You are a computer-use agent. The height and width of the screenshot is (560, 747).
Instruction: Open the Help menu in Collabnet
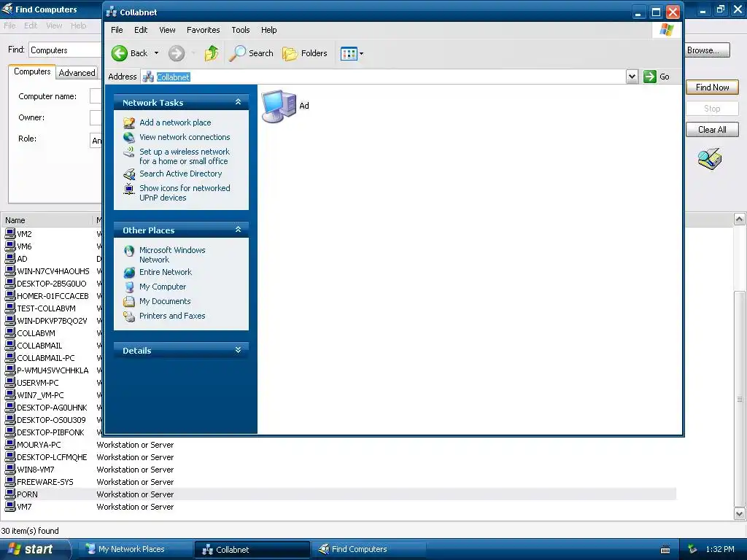(268, 30)
